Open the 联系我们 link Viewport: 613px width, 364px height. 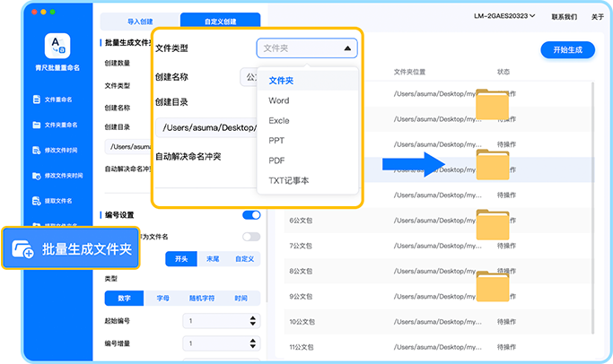[564, 16]
